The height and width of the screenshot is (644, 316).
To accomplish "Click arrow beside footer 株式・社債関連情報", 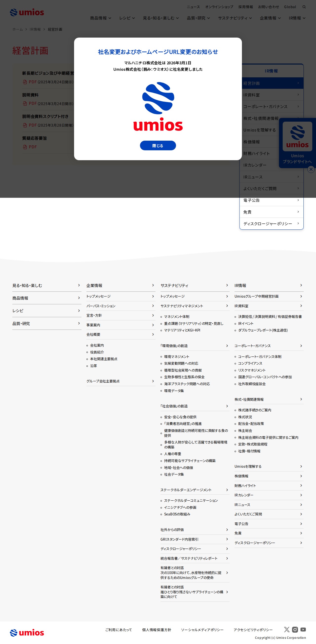I will point(301,399).
